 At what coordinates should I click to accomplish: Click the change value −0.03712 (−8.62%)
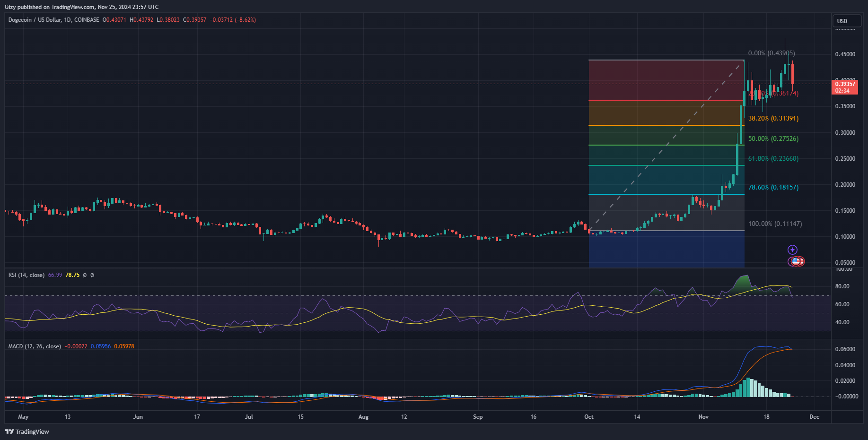pyautogui.click(x=233, y=20)
